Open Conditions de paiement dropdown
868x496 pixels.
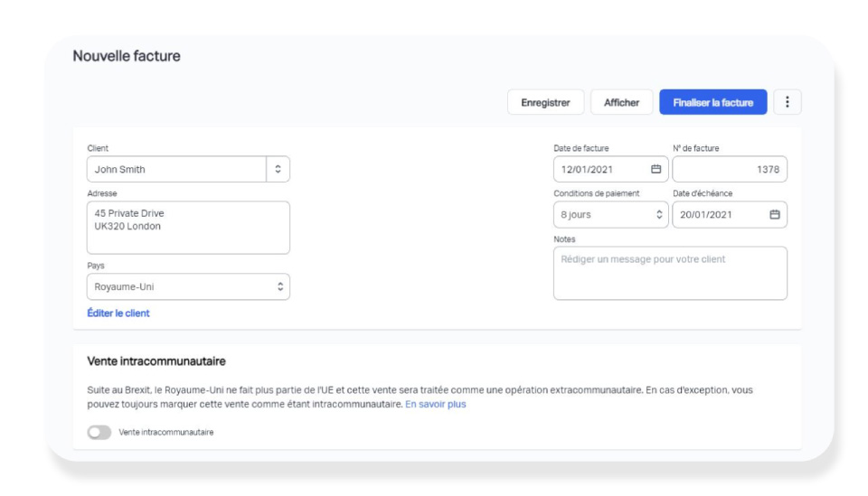610,214
